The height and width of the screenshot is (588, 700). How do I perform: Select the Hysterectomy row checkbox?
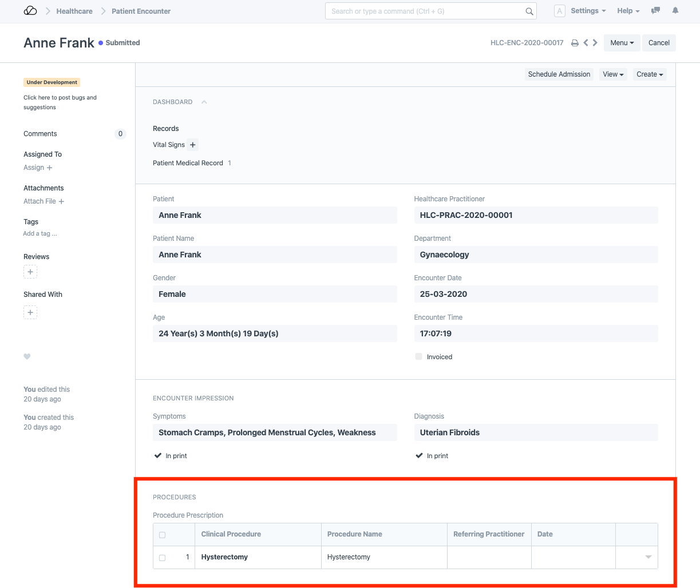pos(163,558)
